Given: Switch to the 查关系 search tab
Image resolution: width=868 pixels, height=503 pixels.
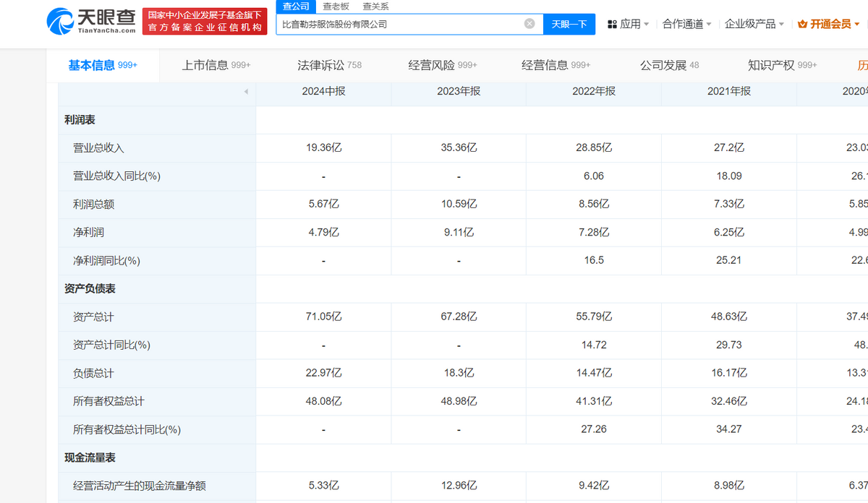Looking at the screenshot, I should pos(375,6).
